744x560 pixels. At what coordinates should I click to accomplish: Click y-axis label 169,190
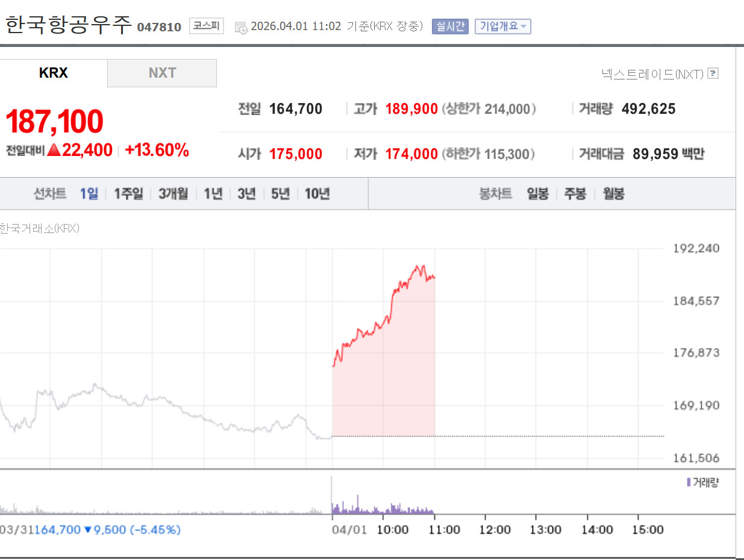[696, 405]
